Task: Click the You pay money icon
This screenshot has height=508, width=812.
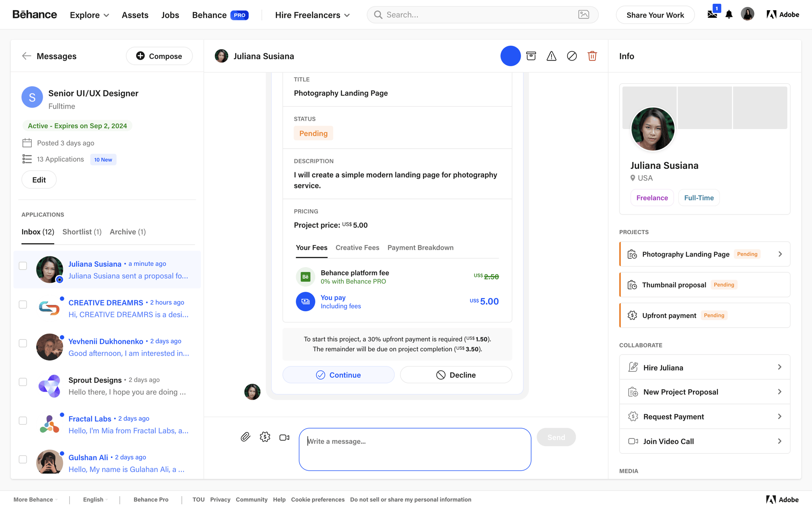Action: tap(305, 301)
